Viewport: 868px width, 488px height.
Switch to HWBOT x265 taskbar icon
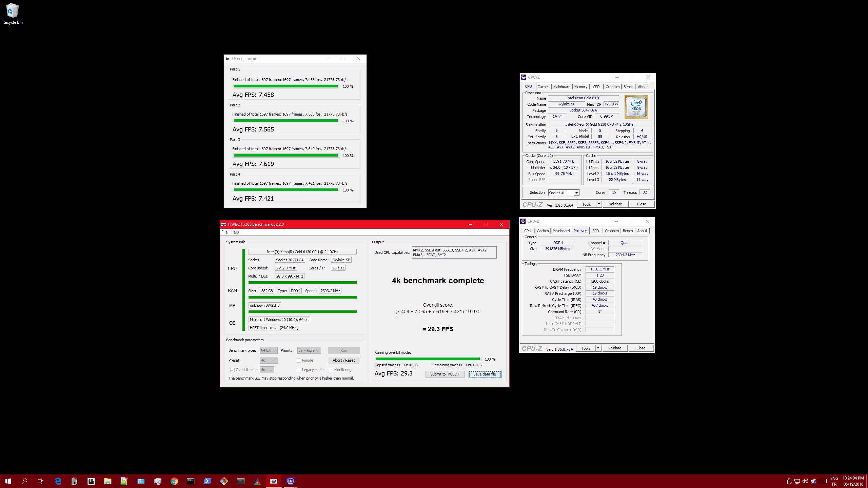[274, 481]
